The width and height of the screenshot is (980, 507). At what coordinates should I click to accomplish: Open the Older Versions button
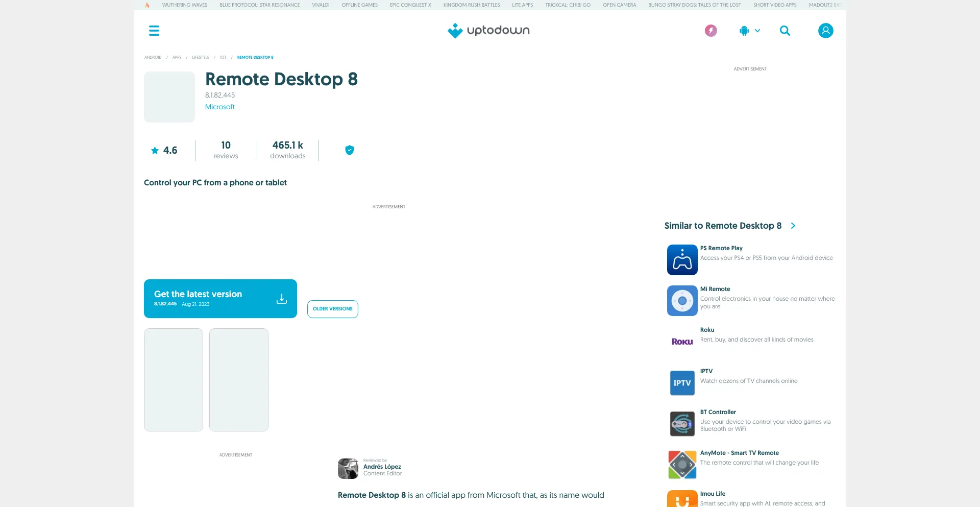click(332, 309)
